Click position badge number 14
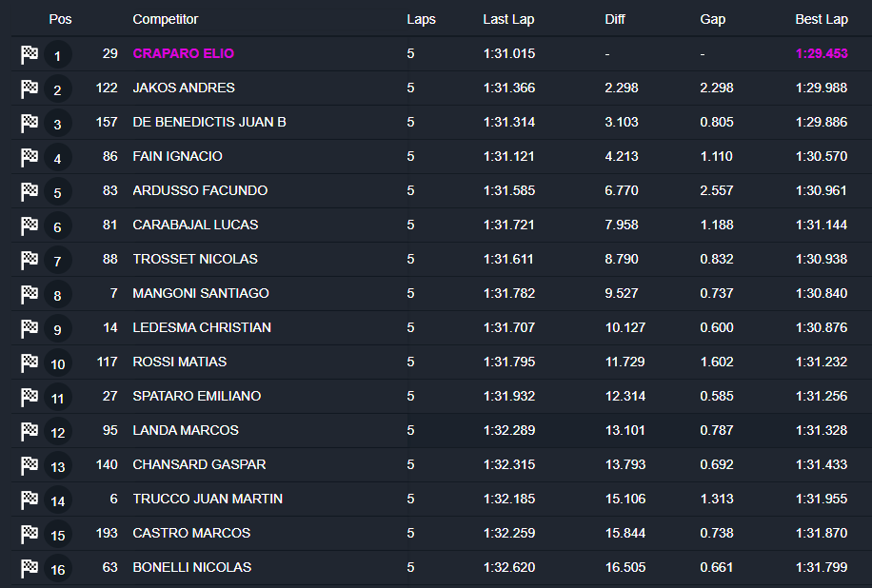872x588 pixels. pos(57,501)
